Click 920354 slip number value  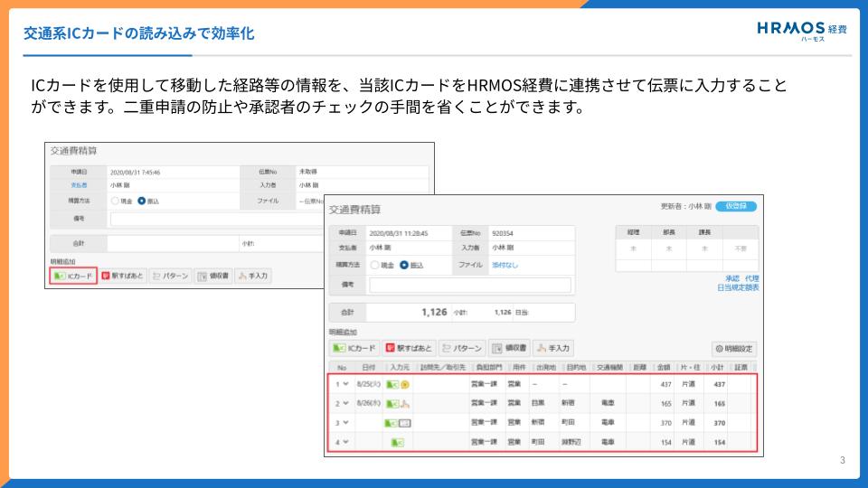click(x=502, y=233)
